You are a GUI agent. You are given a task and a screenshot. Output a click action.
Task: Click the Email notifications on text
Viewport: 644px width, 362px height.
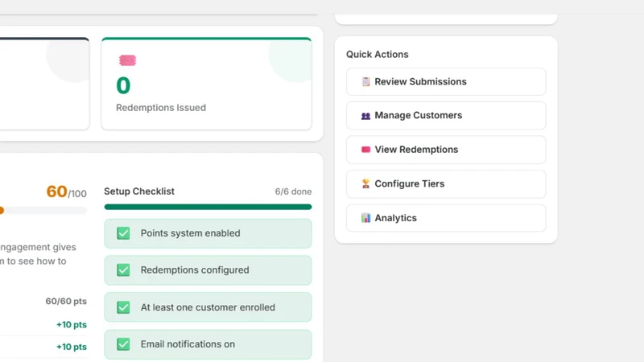188,344
